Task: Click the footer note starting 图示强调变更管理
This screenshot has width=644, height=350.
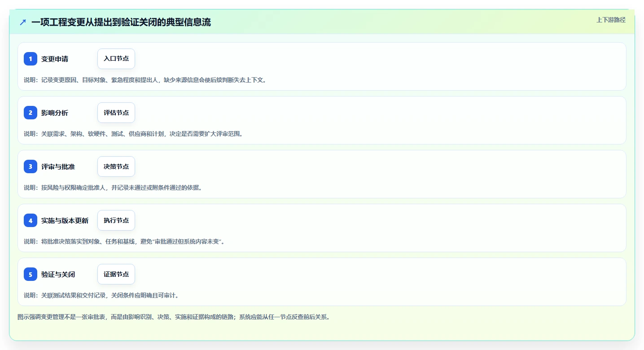Action: tap(175, 317)
